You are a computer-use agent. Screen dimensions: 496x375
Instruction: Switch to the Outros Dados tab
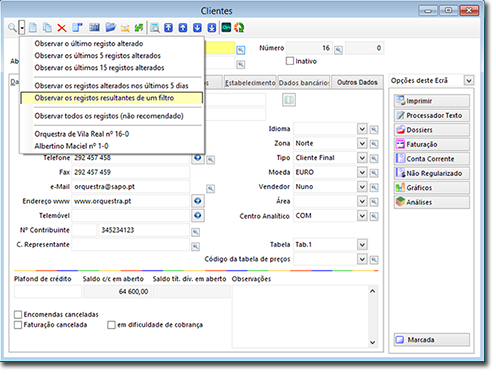point(357,82)
